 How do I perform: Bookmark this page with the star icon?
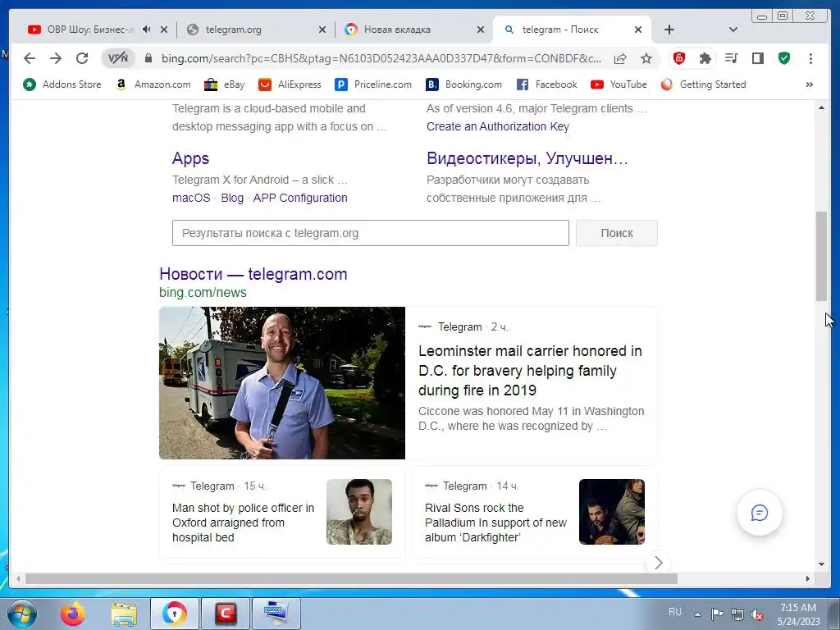646,58
